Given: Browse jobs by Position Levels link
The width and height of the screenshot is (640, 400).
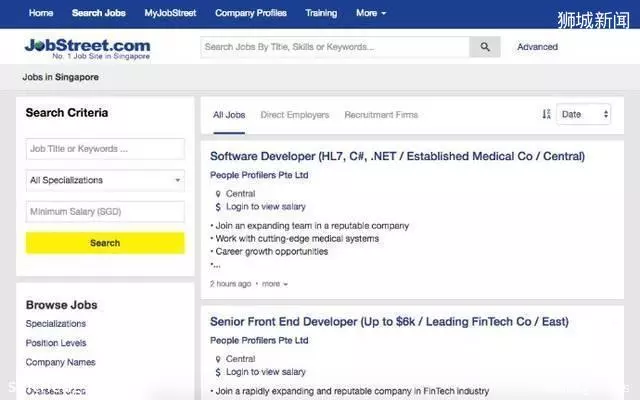Looking at the screenshot, I should pyautogui.click(x=56, y=343).
